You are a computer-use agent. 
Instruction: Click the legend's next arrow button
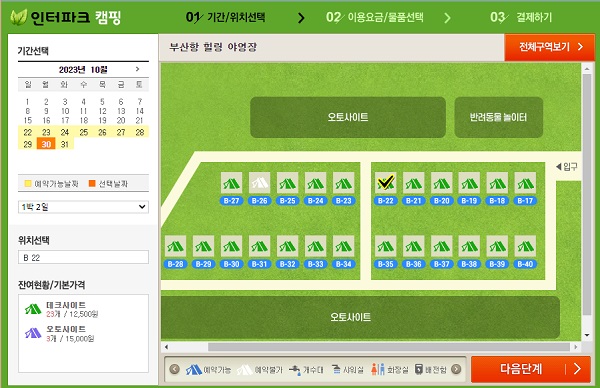click(456, 369)
